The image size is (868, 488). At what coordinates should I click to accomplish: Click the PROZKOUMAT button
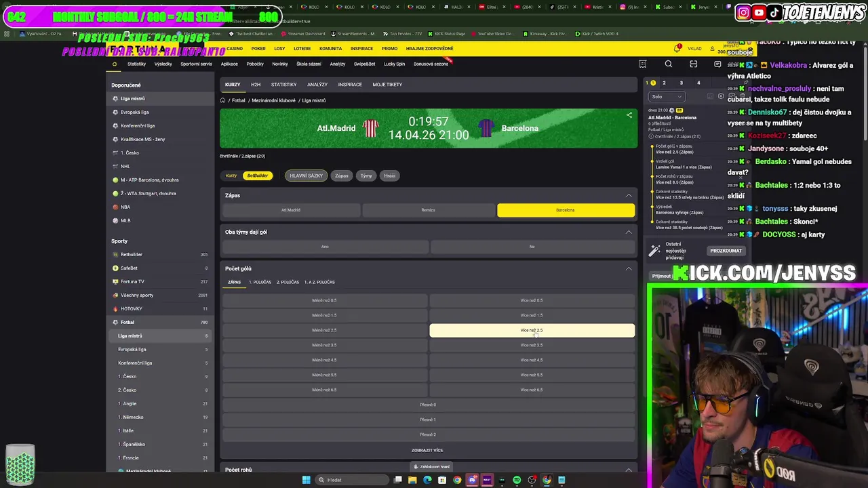pos(726,251)
